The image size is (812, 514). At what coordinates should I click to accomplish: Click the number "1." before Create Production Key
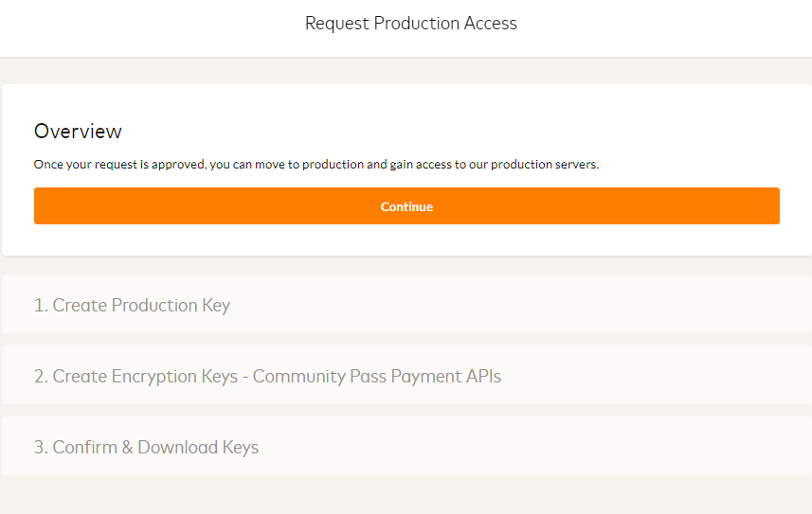tap(41, 306)
